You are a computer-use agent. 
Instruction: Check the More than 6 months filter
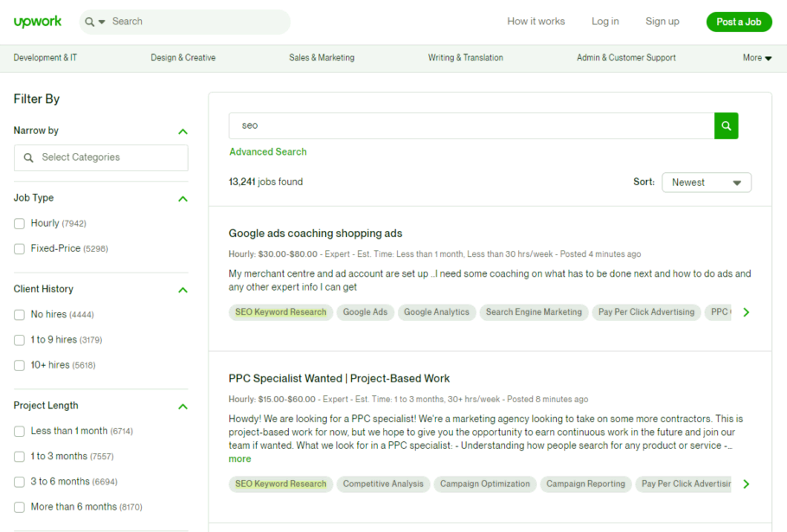(x=19, y=507)
